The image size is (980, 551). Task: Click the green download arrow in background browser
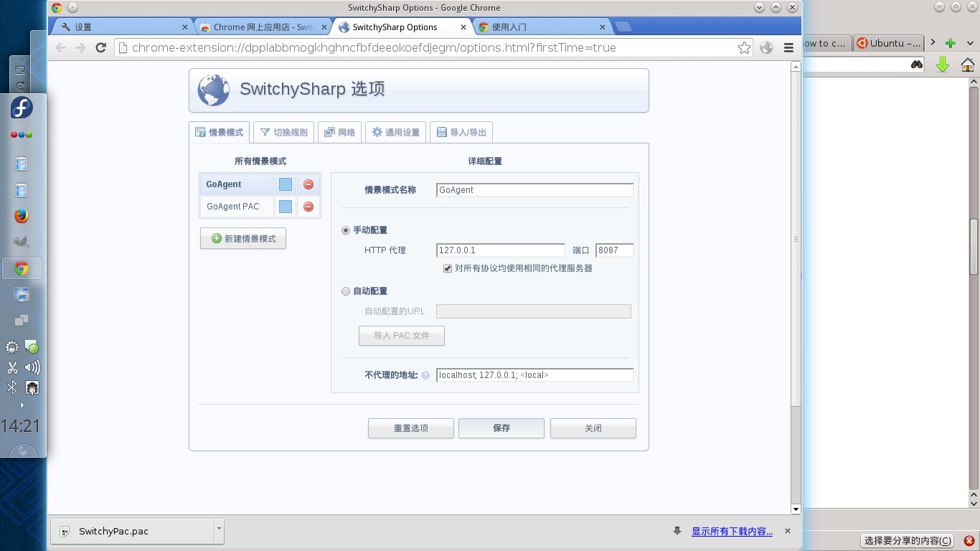tap(943, 65)
